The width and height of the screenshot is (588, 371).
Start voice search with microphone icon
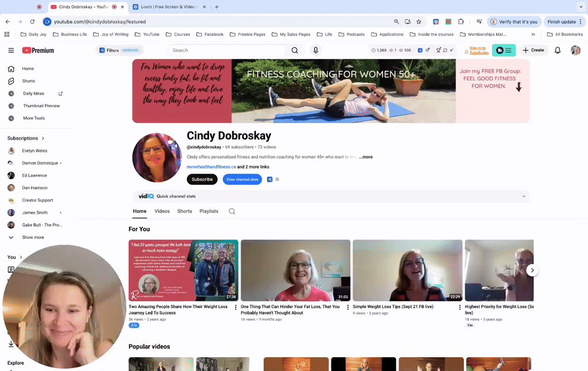point(316,51)
